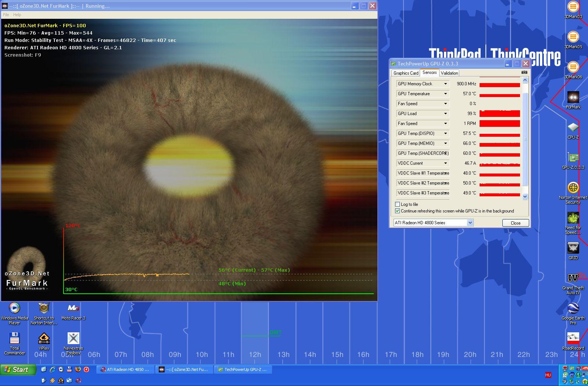
Task: Click the 46.7 A VDDC current reading
Action: (470, 163)
